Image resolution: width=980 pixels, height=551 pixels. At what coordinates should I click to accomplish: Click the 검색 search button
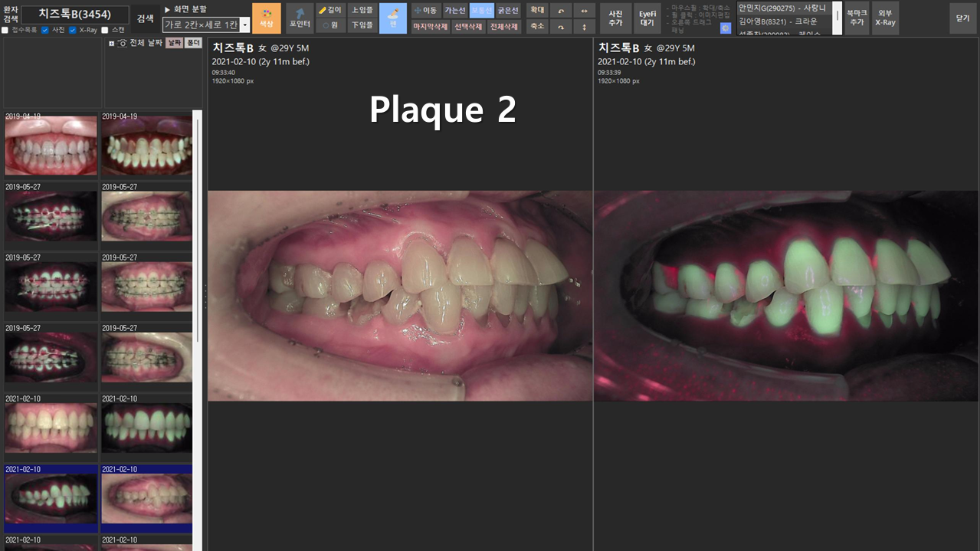pyautogui.click(x=145, y=18)
